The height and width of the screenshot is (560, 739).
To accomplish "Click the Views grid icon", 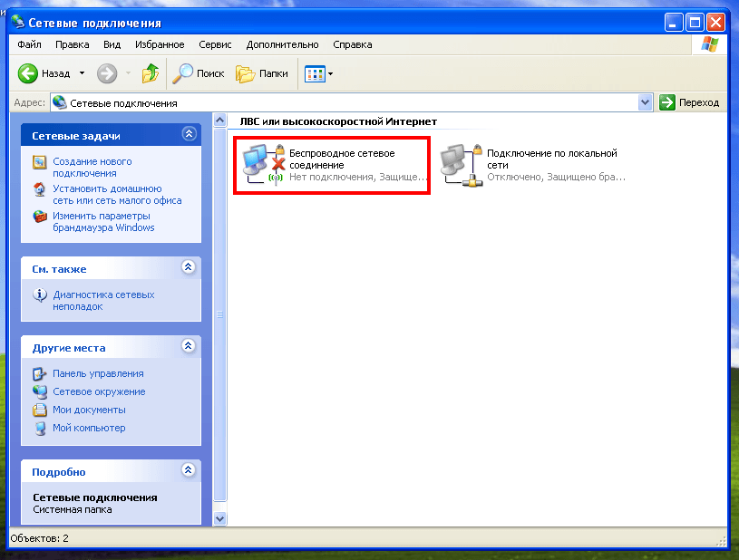I will [315, 74].
